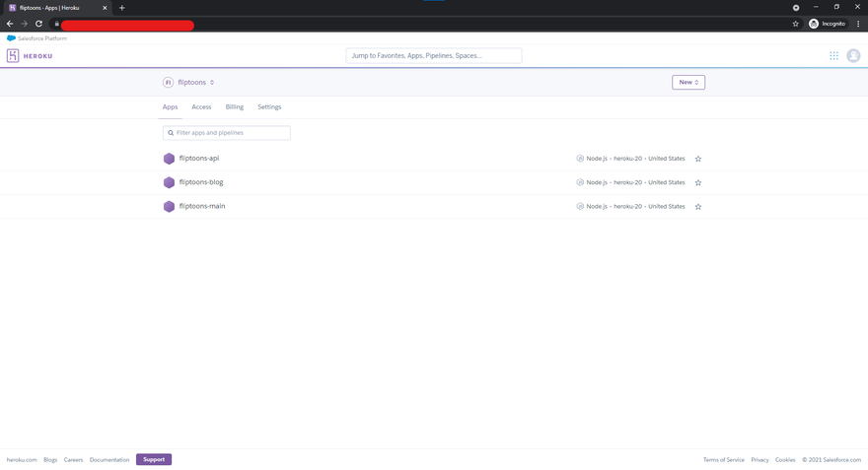Open the Cookies footer link

tap(785, 459)
